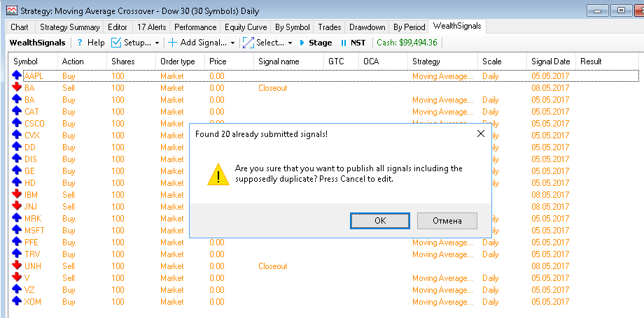Click the Select tool icon
Screen dimensions: 644x318
pos(248,43)
